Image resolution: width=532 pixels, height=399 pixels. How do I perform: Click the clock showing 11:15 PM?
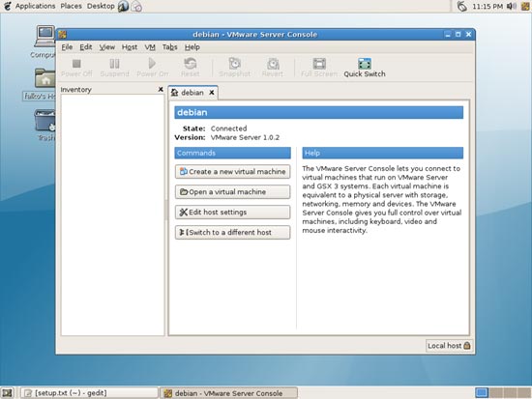(x=488, y=6)
